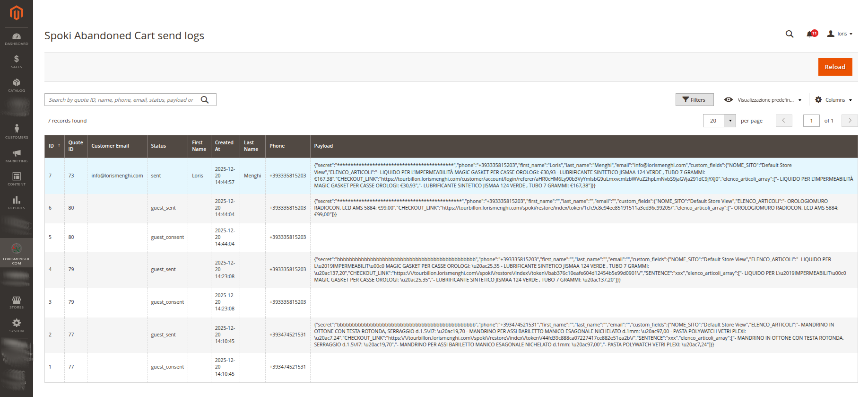Open the Marketing megaphone icon
Image resolution: width=868 pixels, height=397 pixels.
(x=17, y=156)
